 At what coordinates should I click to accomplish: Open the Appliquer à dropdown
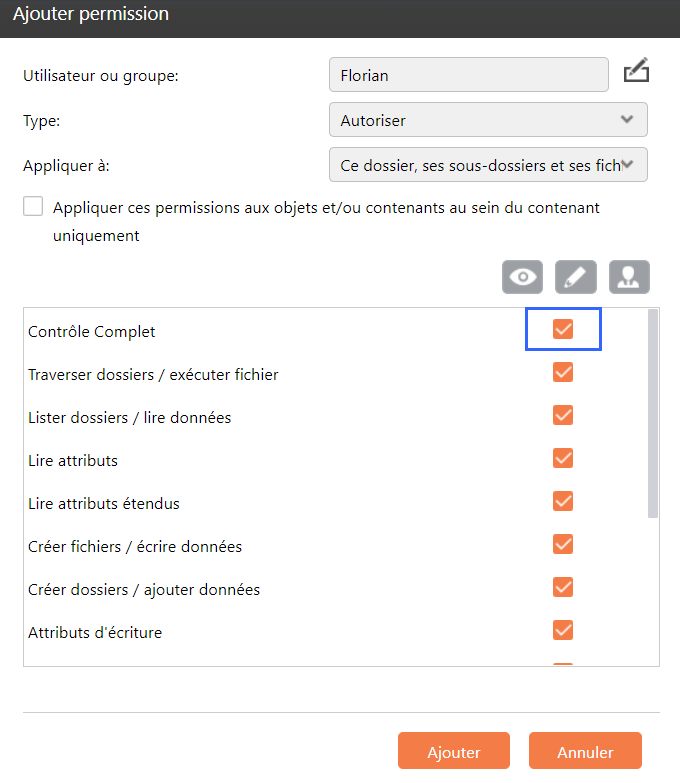(x=487, y=165)
